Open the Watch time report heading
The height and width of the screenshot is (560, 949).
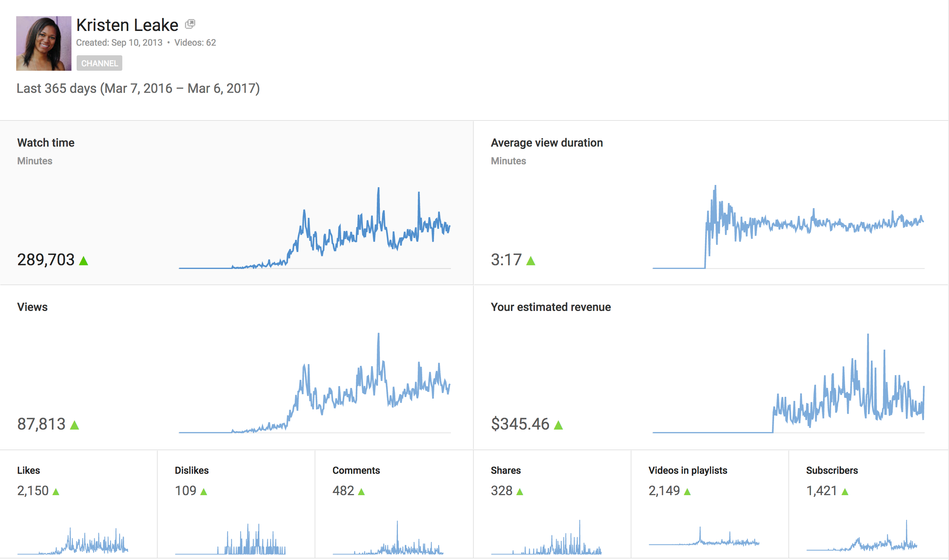pyautogui.click(x=46, y=143)
